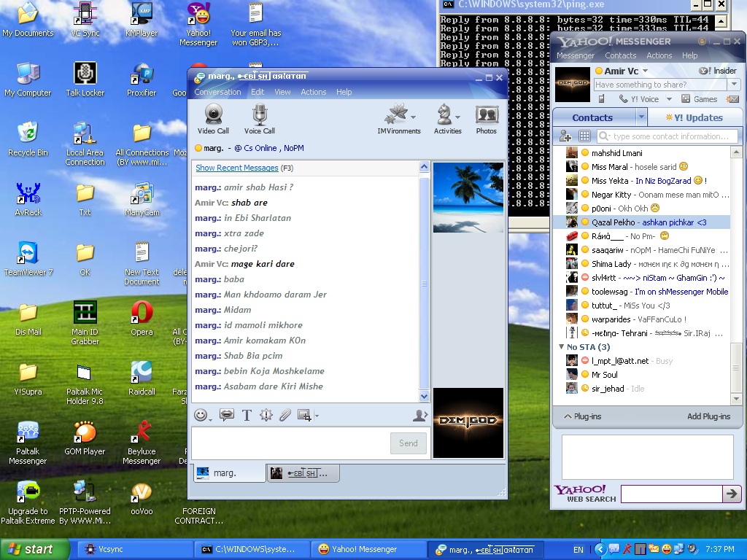Open Contacts tab dropdown arrow
747x560 pixels.
[x=641, y=117]
